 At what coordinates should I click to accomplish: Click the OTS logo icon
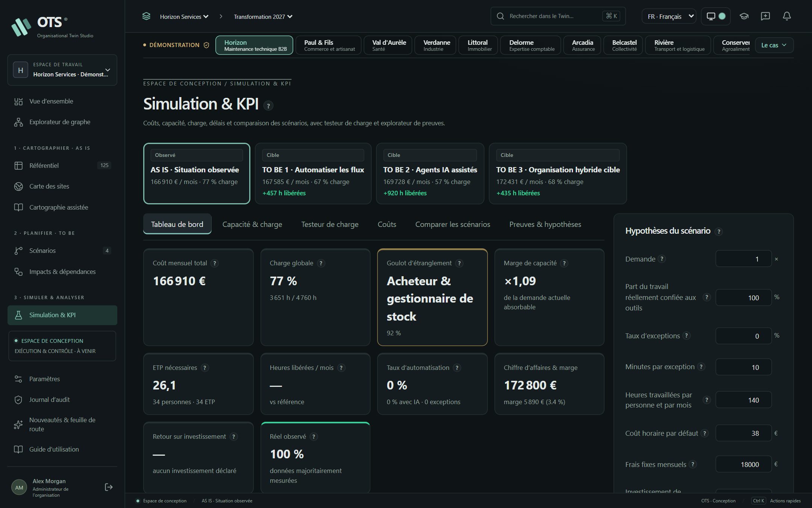21,27
